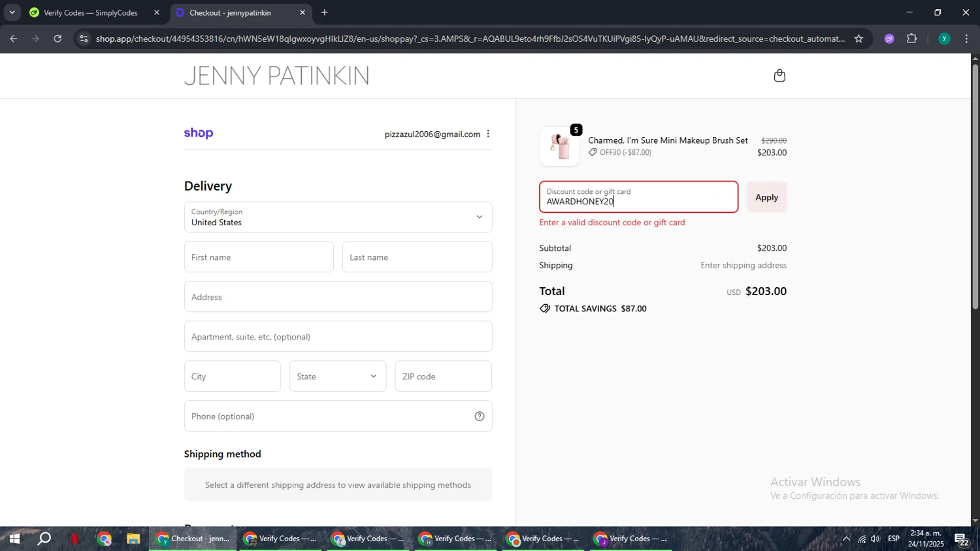The width and height of the screenshot is (980, 551).
Task: Click the browser address bar URL
Action: pyautogui.click(x=469, y=39)
